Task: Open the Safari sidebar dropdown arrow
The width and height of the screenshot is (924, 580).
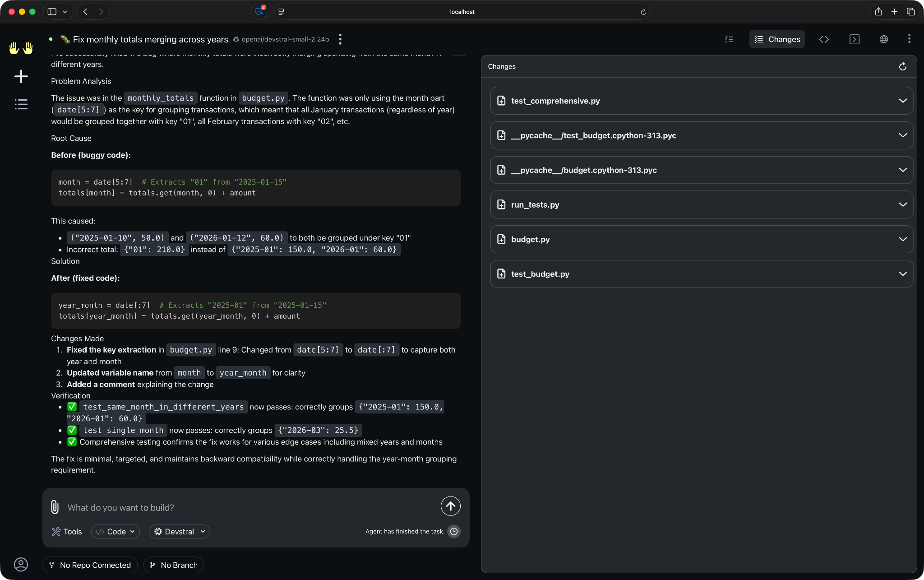Action: 65,12
